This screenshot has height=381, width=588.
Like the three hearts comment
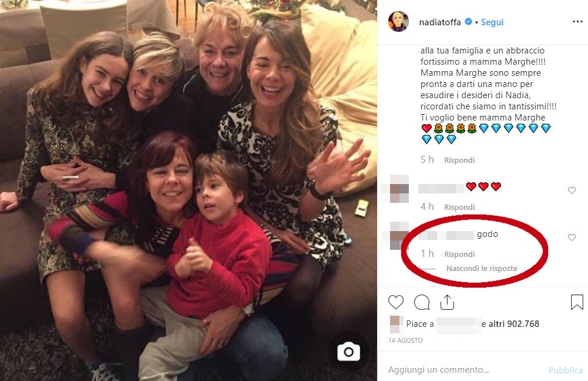point(572,190)
